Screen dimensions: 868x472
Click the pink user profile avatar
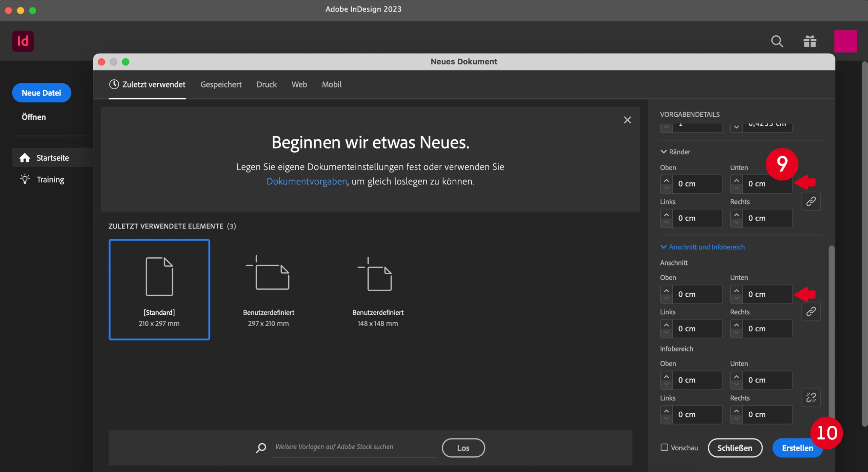click(x=845, y=41)
